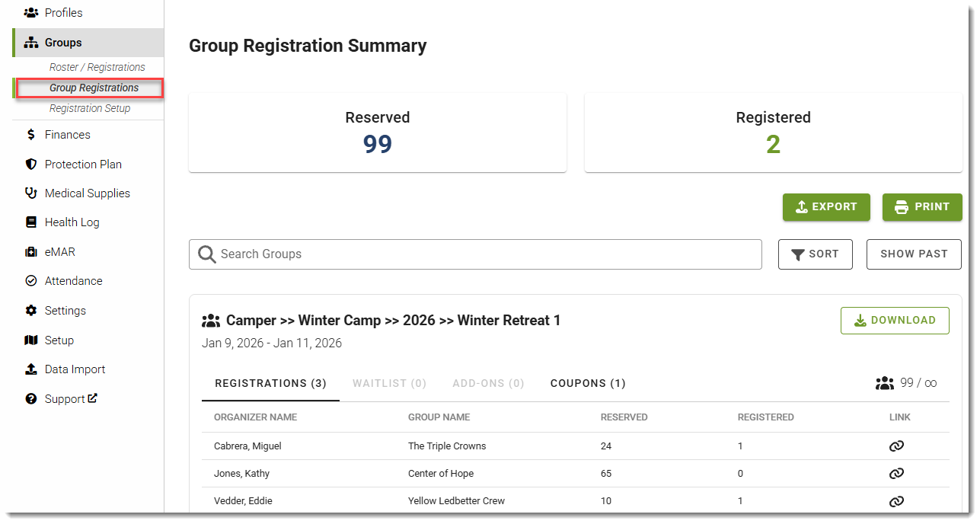The image size is (980, 524).
Task: Expand the Groups menu section
Action: click(88, 43)
